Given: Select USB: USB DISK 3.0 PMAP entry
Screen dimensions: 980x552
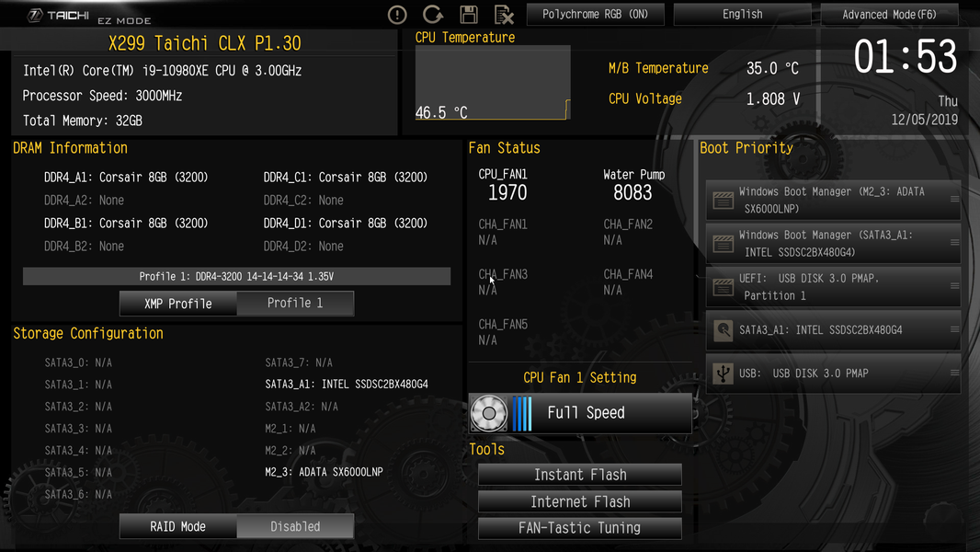Looking at the screenshot, I should (x=833, y=374).
